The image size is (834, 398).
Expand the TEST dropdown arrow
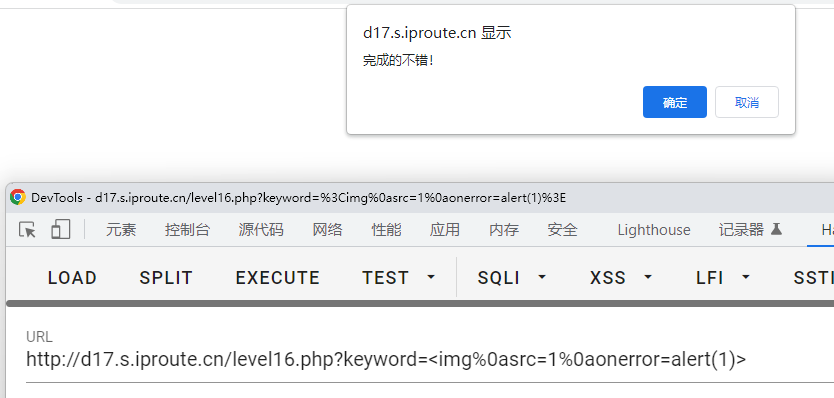(x=431, y=278)
